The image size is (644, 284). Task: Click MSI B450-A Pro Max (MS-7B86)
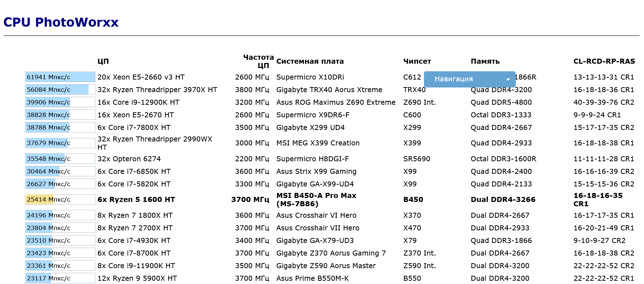pyautogui.click(x=316, y=199)
